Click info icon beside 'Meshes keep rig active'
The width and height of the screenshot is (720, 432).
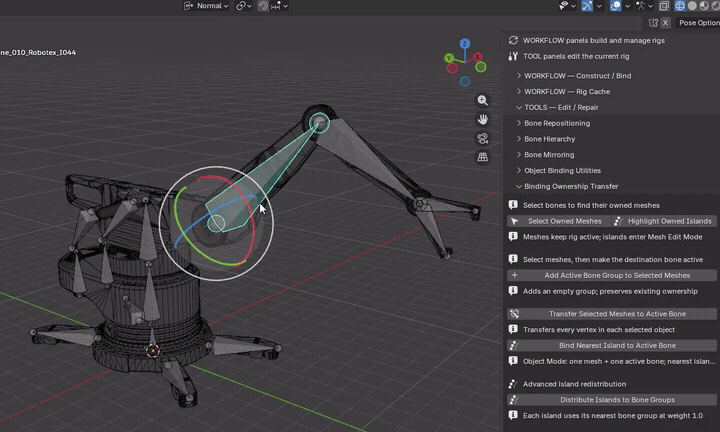[x=513, y=236]
